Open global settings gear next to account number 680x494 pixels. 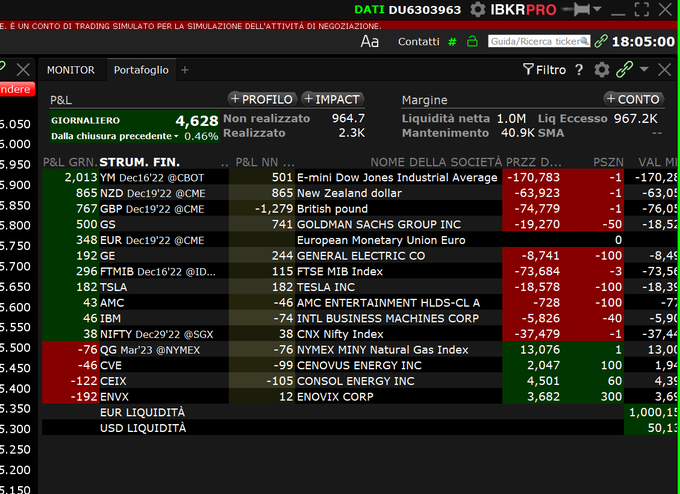click(x=477, y=10)
